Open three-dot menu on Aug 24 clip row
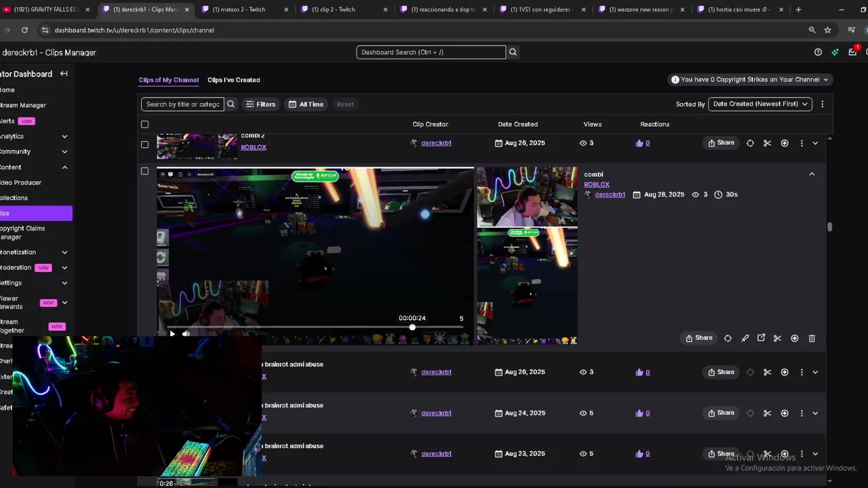Screen dimensions: 868x488 point(802,413)
